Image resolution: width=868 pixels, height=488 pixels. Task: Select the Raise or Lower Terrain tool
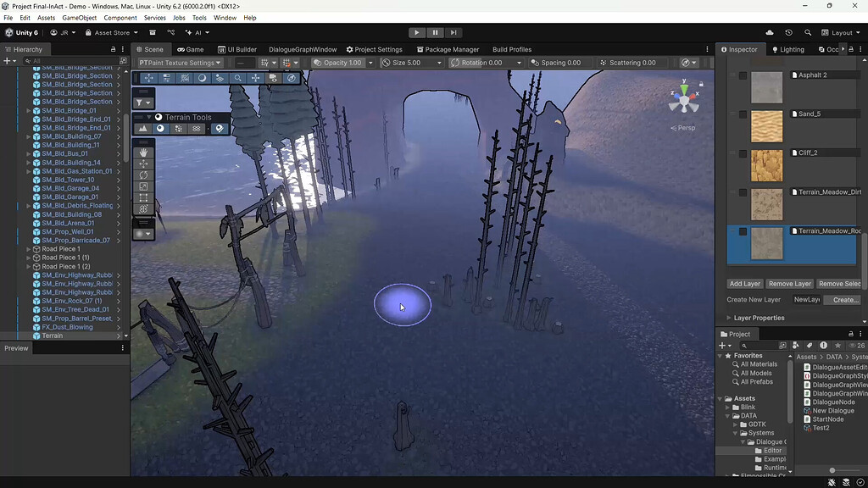coord(142,127)
